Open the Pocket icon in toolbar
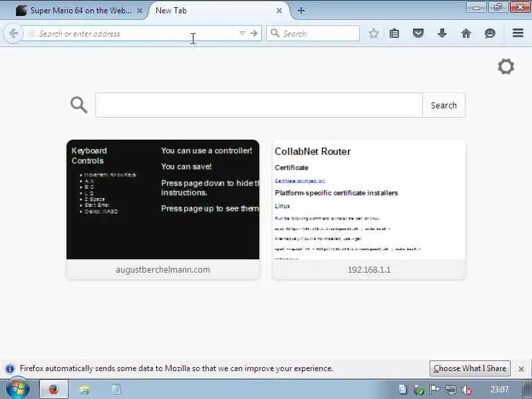532x399 pixels. point(418,33)
